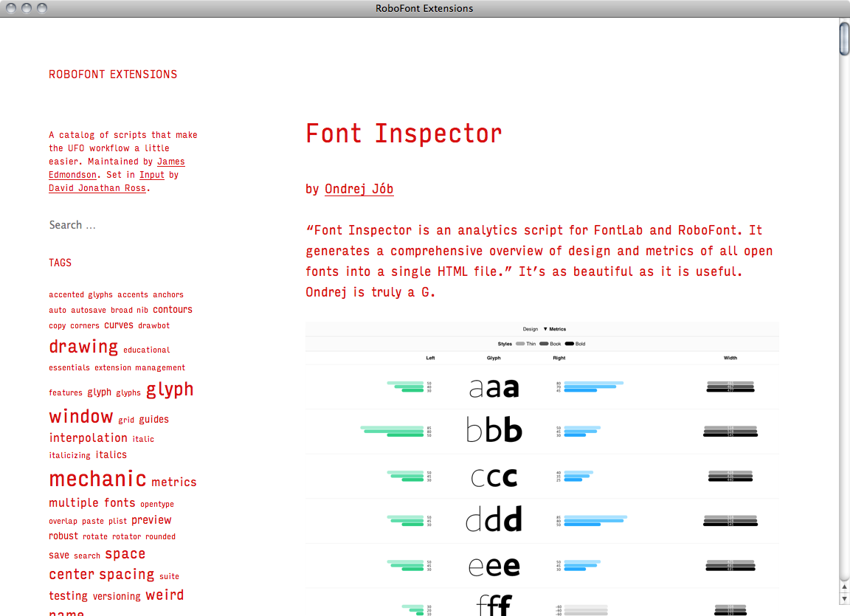Select the 'corners' tag
Viewport: 850px width, 616px height.
85,325
